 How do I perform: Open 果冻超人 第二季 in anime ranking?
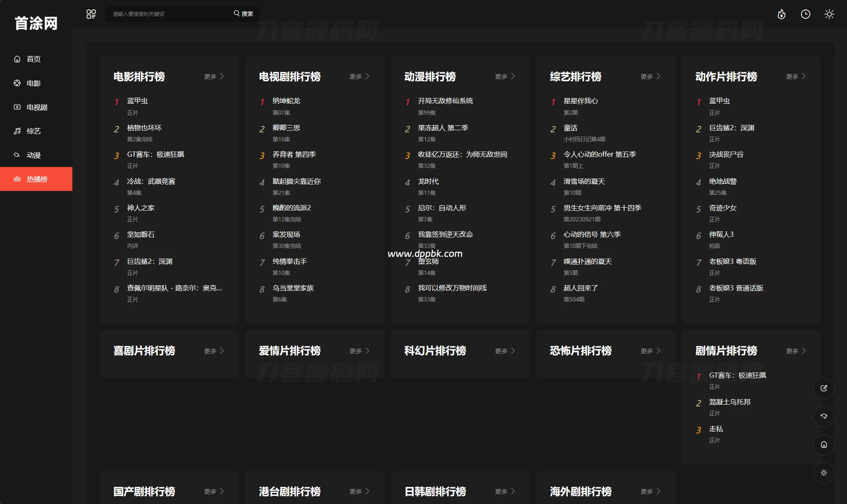443,128
